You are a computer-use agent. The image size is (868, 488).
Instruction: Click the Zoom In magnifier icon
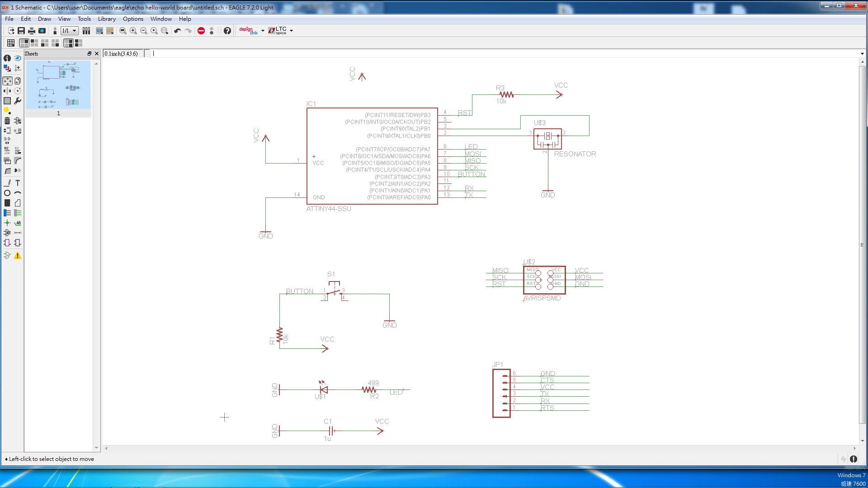(133, 31)
